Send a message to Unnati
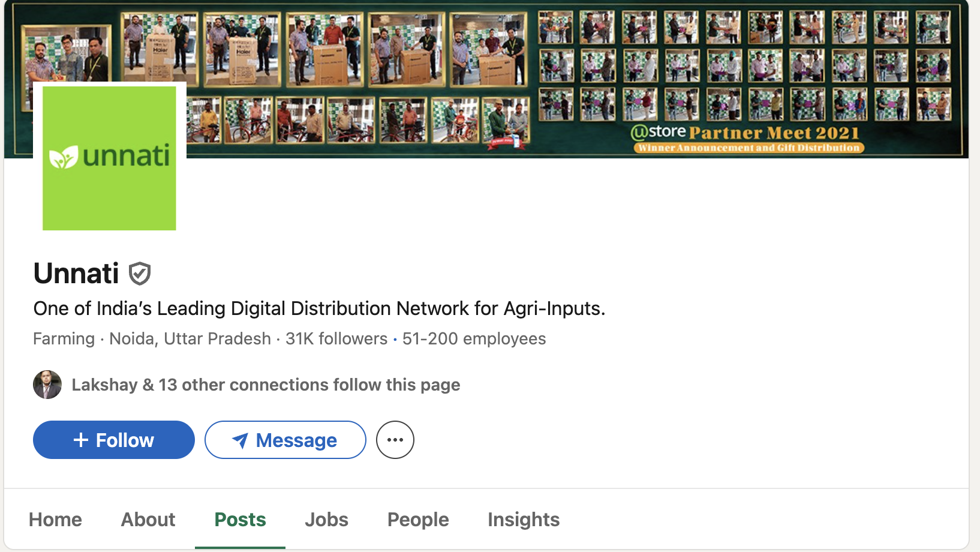980x552 pixels. click(285, 440)
